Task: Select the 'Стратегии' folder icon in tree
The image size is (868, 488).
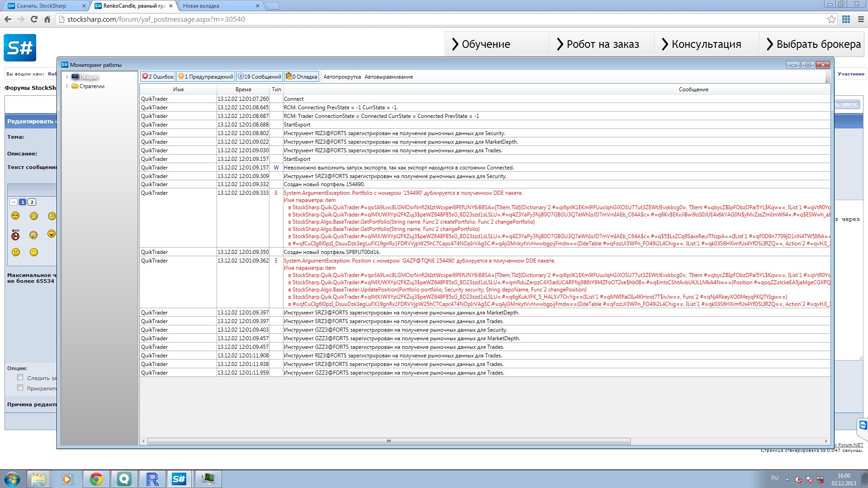Action: [x=75, y=86]
